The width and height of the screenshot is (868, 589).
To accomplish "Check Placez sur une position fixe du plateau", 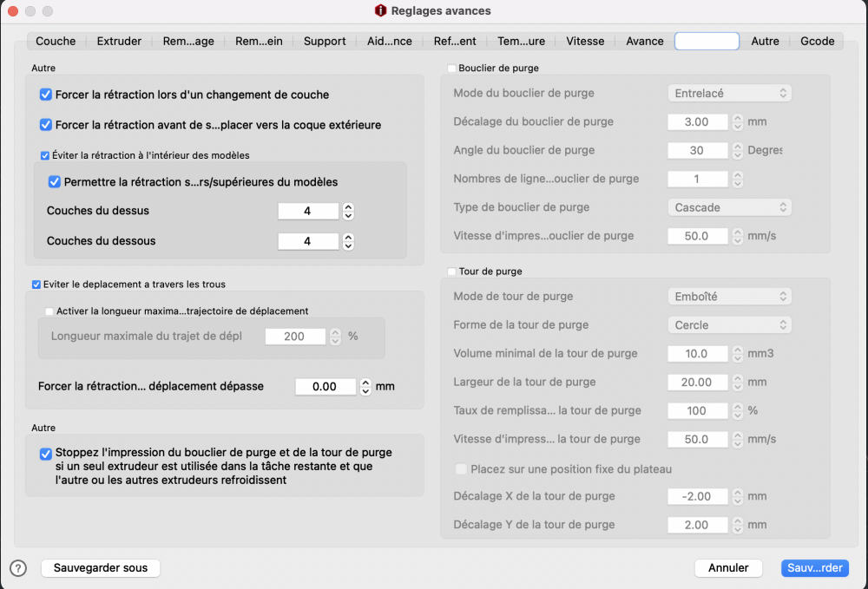I will tap(461, 469).
